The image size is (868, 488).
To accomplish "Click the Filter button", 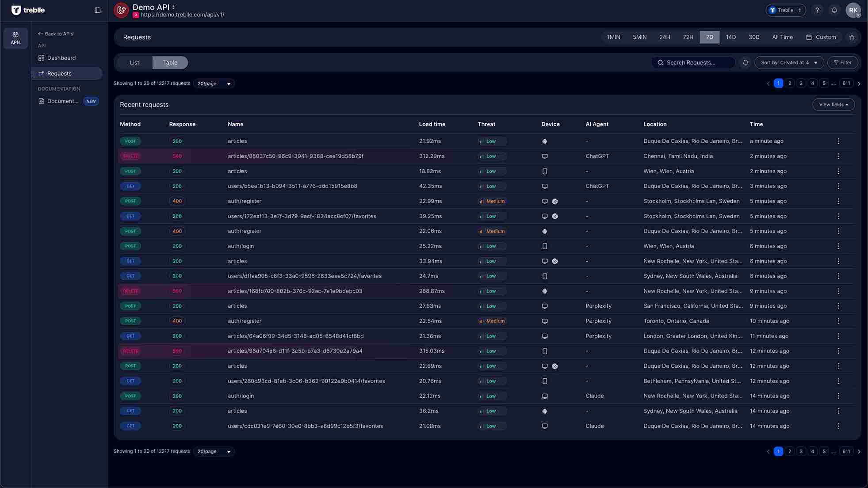I will [842, 62].
